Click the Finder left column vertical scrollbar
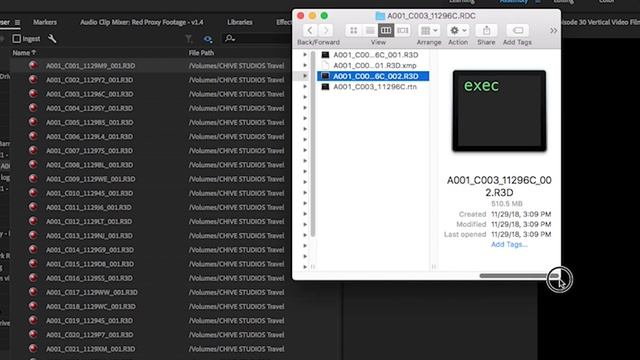Screen dimensions: 640x360 (x=313, y=144)
